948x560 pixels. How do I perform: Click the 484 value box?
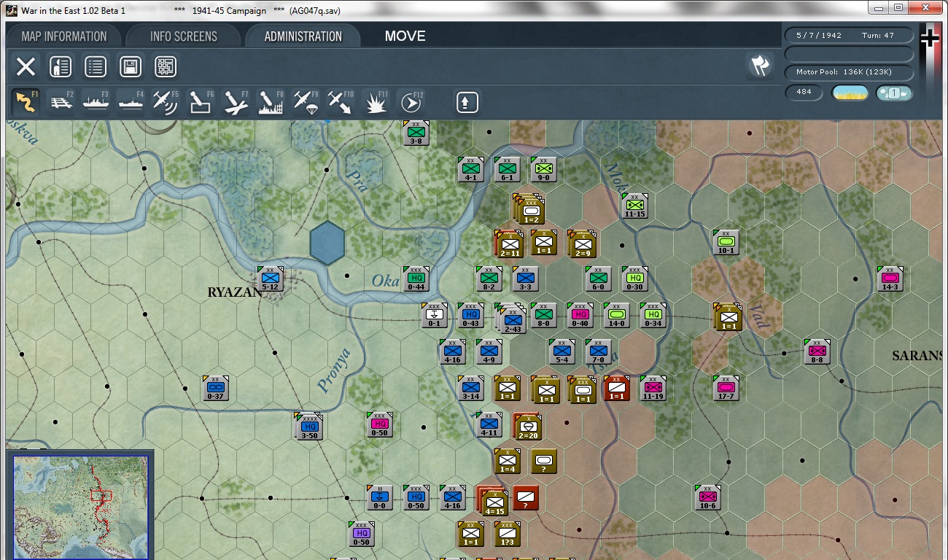804,93
